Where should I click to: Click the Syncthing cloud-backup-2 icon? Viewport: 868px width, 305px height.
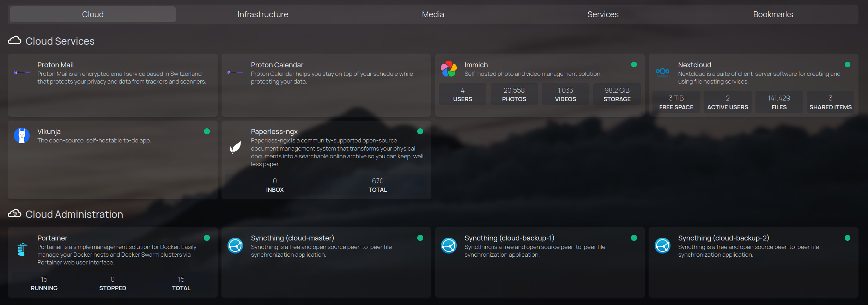662,246
